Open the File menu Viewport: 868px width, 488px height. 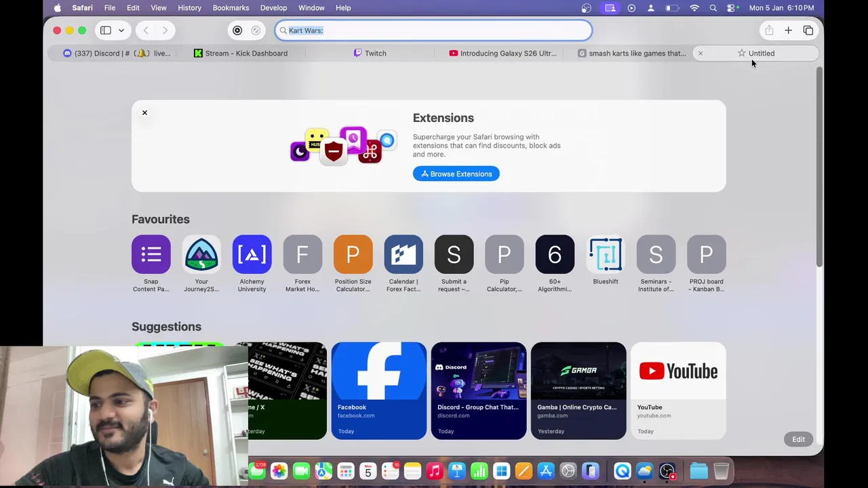[x=109, y=7]
